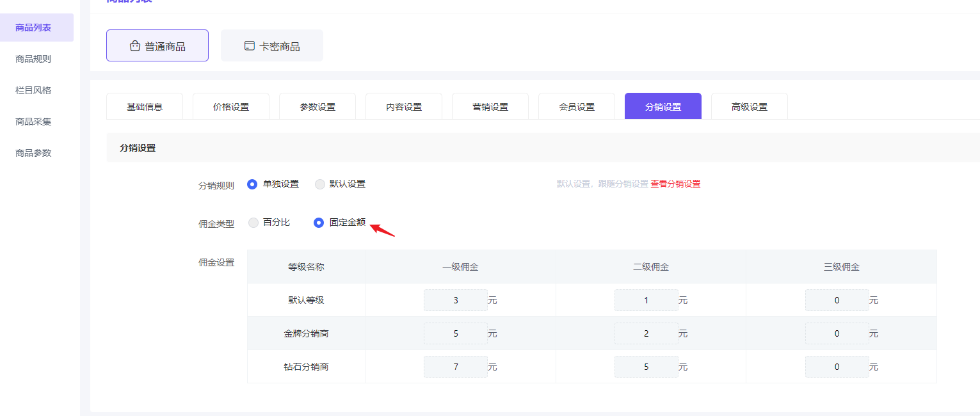980x416 pixels.
Task: Click the bag icon on 普通商品 button
Action: click(x=134, y=45)
